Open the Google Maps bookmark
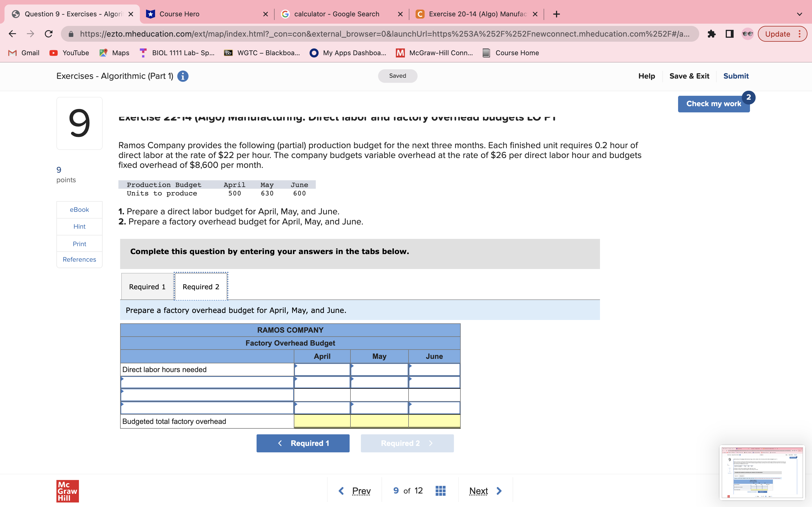 [x=114, y=53]
